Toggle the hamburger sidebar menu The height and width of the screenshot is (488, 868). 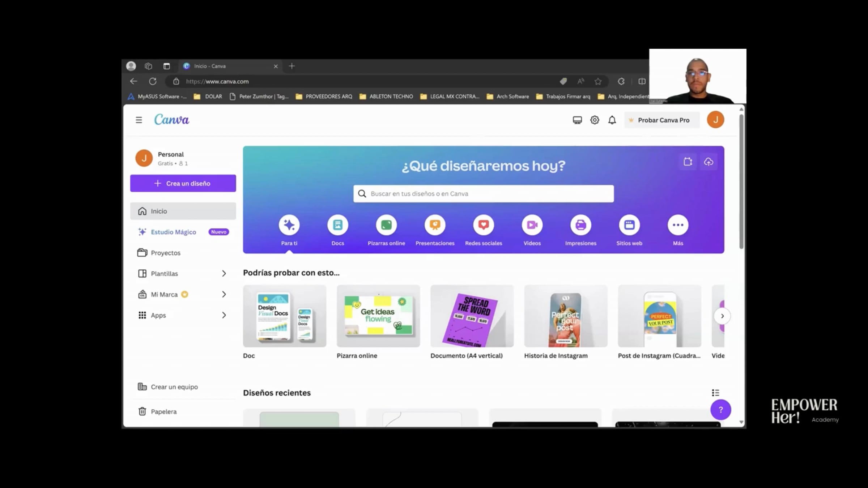click(139, 120)
